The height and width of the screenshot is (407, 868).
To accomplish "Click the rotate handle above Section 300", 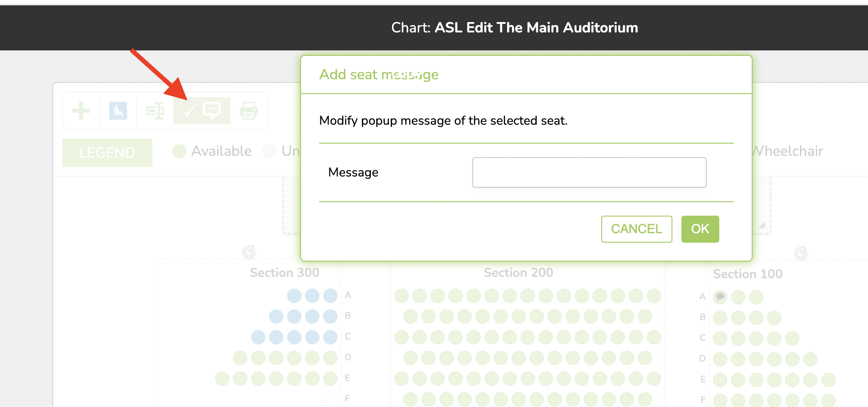I will pyautogui.click(x=249, y=252).
